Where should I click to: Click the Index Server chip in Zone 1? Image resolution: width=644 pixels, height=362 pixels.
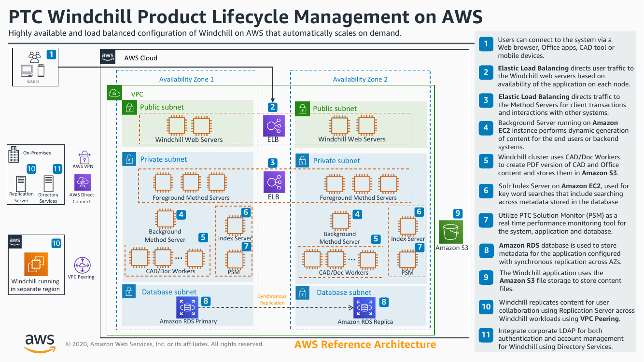[235, 225]
